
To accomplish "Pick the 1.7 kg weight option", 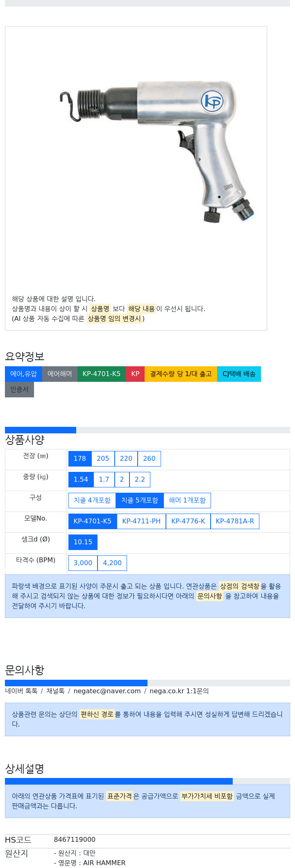I will [x=104, y=480].
